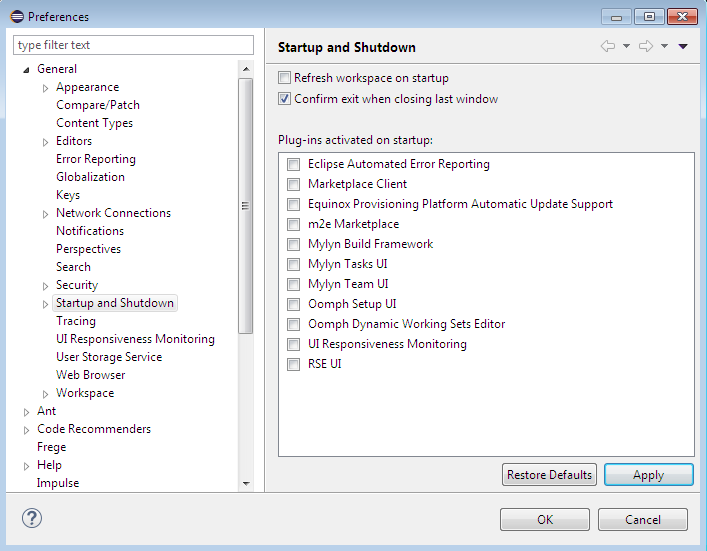707x551 pixels.
Task: Open Perspectives preference page
Action: click(88, 249)
